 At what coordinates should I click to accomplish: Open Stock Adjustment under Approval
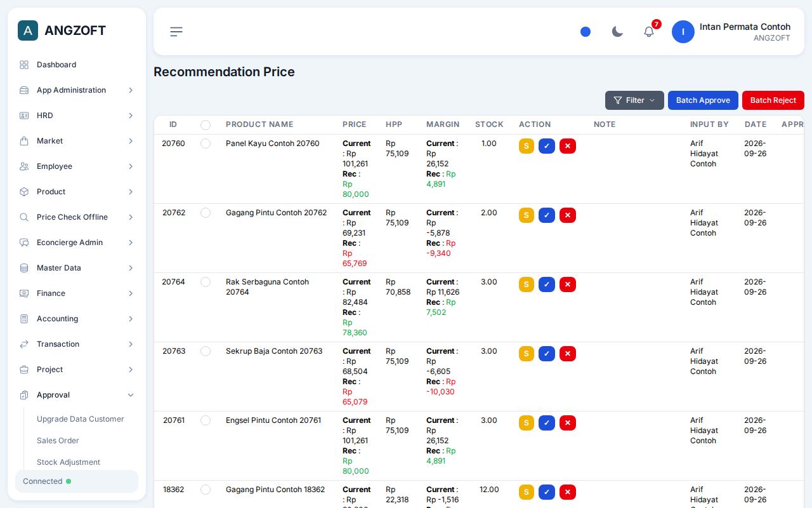pyautogui.click(x=69, y=462)
